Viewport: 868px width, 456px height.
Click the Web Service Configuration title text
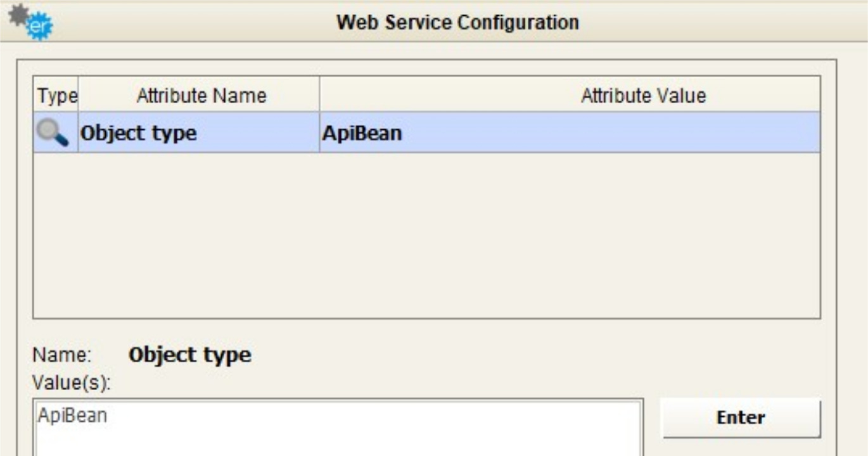coord(457,23)
